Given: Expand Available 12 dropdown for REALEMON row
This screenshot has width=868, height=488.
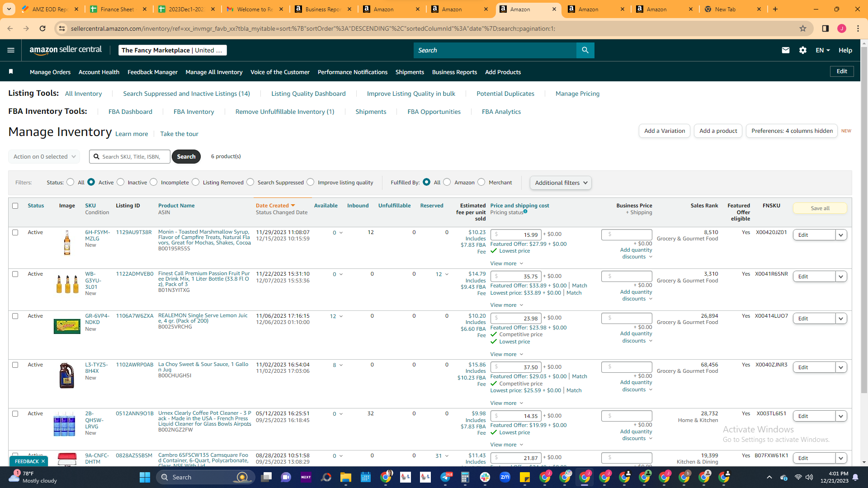Looking at the screenshot, I should point(336,316).
